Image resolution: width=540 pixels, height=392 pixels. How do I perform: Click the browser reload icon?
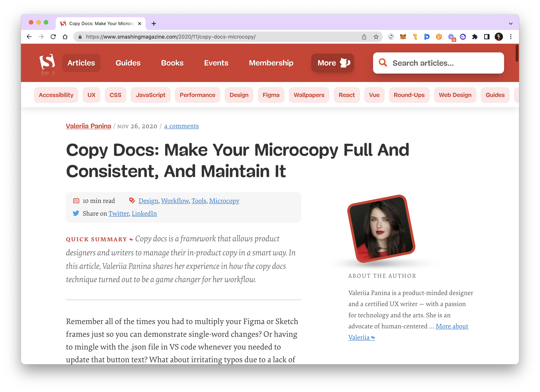[53, 37]
